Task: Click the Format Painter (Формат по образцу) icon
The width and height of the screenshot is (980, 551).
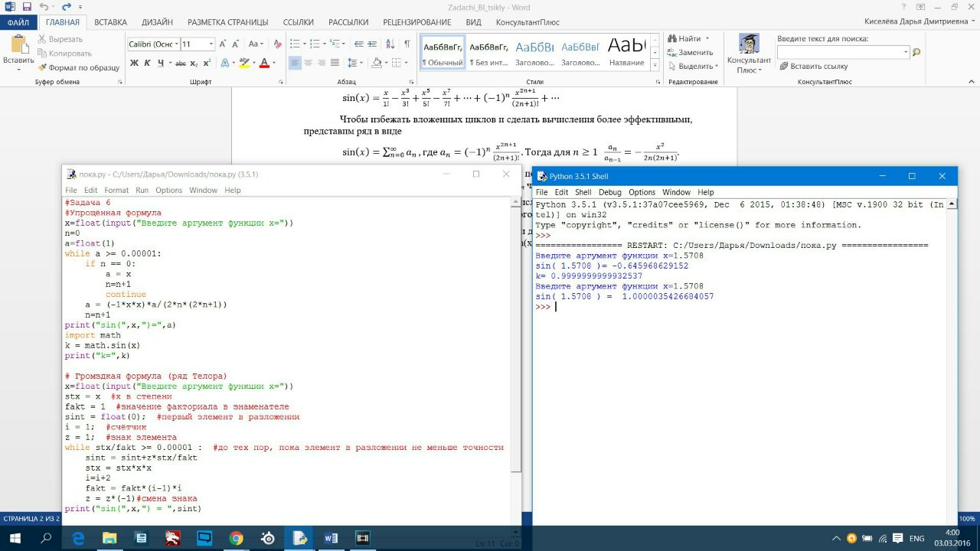Action: pos(43,67)
